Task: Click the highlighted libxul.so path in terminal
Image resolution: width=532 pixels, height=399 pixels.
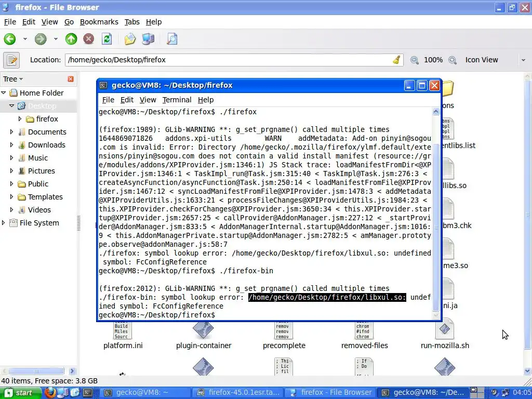Action: 327,297
